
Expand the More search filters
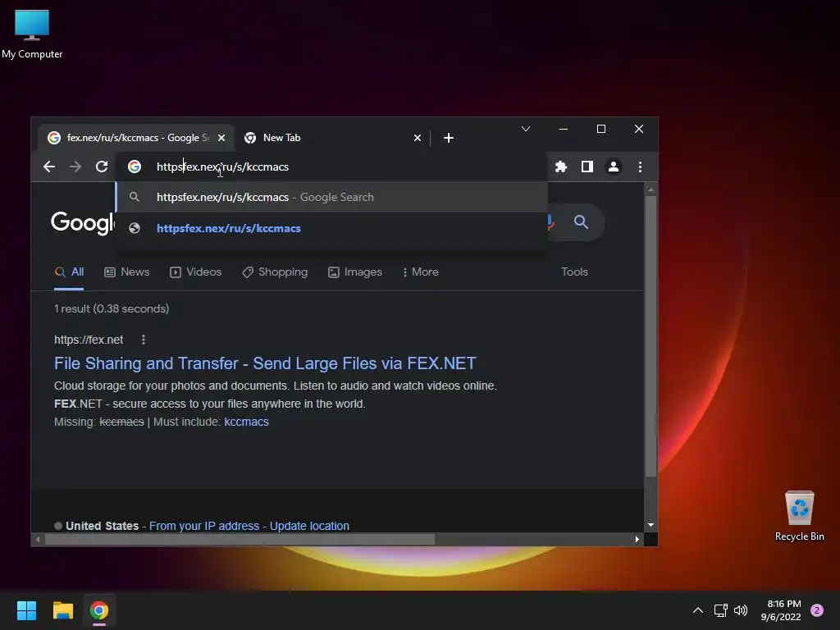tap(421, 272)
